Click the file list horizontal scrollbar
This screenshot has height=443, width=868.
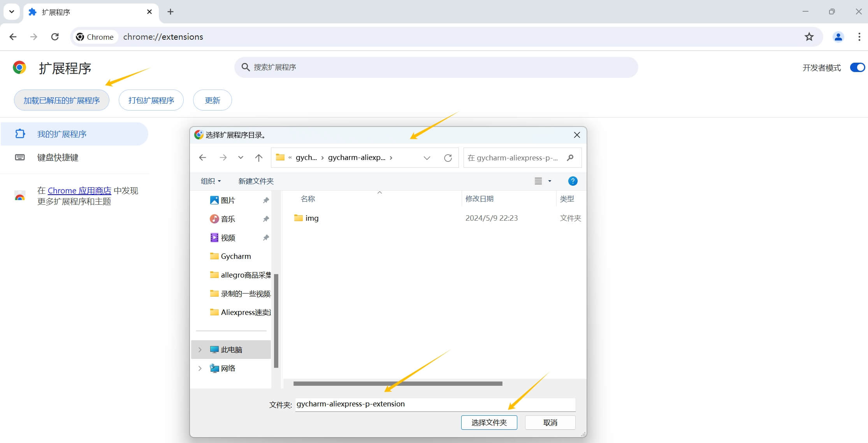pos(398,383)
